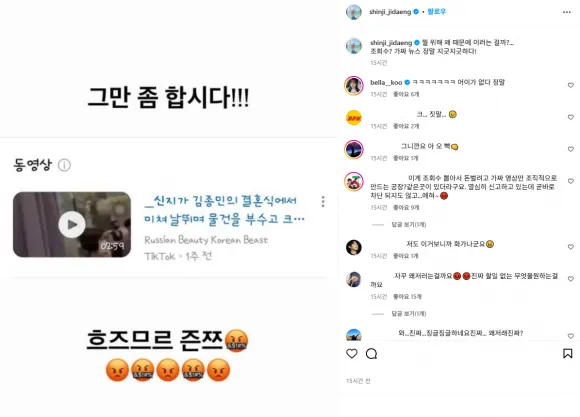Open comment bubble icon below comments

tap(371, 354)
